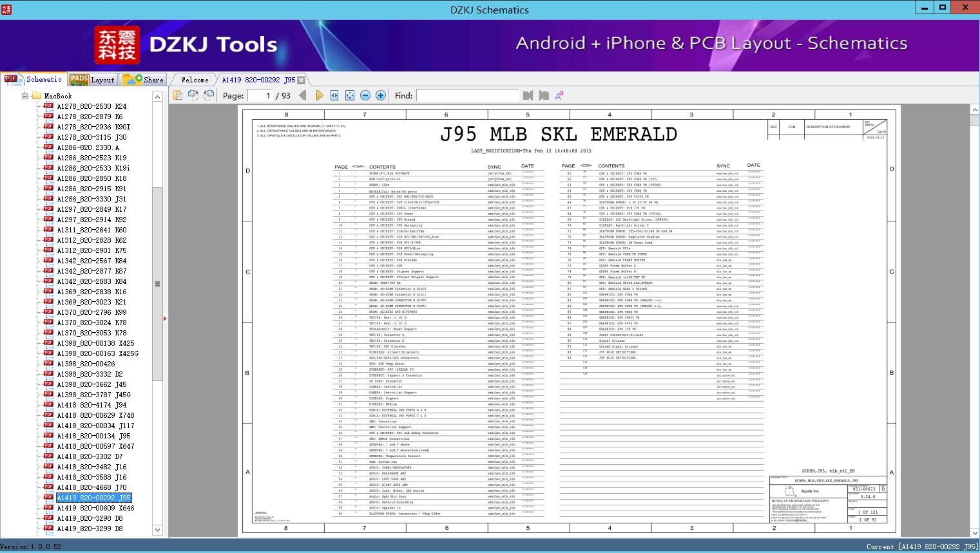
Task: Switch to the Layout tab
Action: click(x=92, y=79)
